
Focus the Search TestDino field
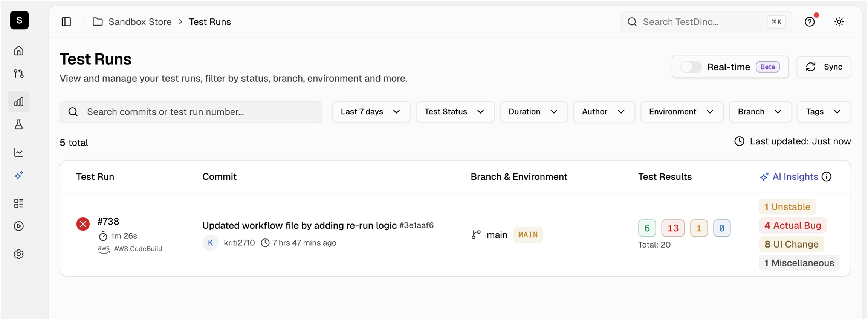[x=706, y=22]
